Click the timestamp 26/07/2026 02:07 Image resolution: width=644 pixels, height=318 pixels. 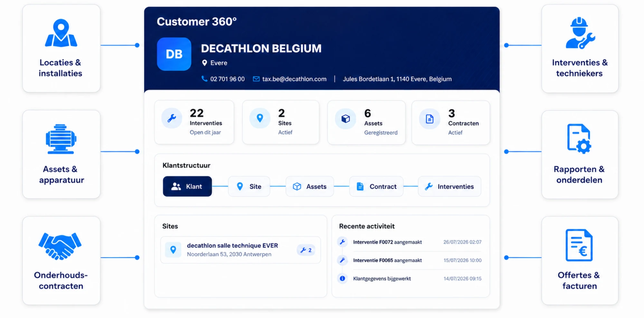coord(462,242)
